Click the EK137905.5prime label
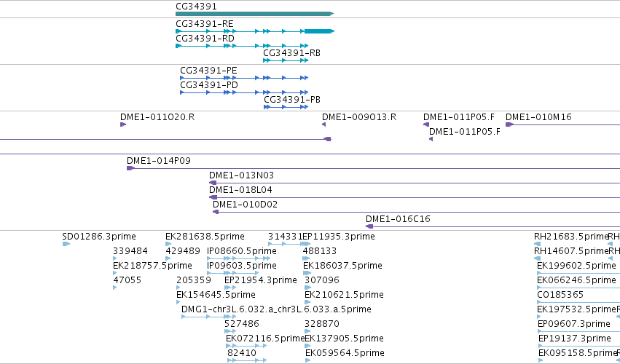This screenshot has height=364, width=620. [x=345, y=339]
